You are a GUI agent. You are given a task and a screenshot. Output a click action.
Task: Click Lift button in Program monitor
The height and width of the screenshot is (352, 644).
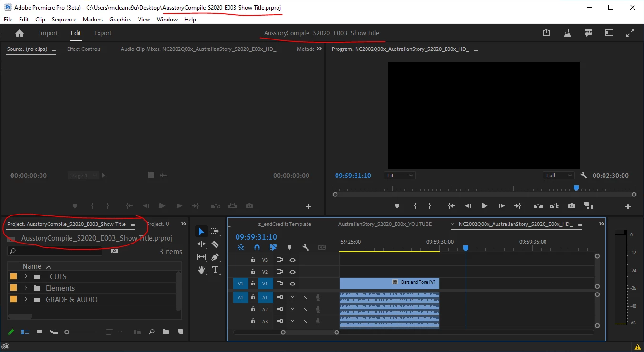[x=538, y=206]
